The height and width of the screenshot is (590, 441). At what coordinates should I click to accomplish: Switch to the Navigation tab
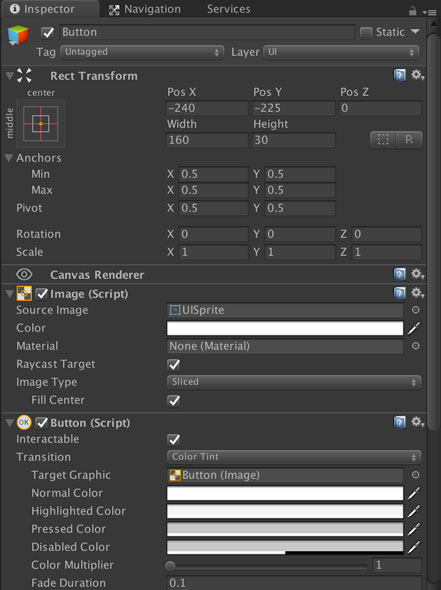click(x=145, y=9)
